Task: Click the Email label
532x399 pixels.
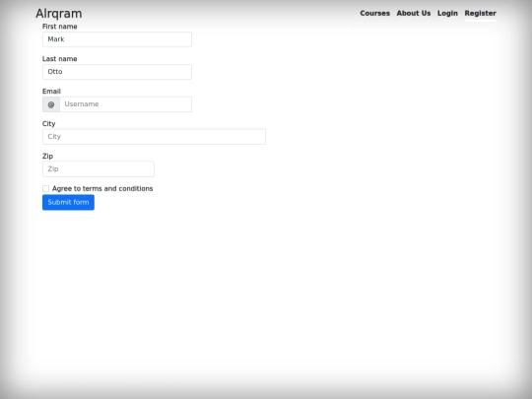Action: point(51,92)
